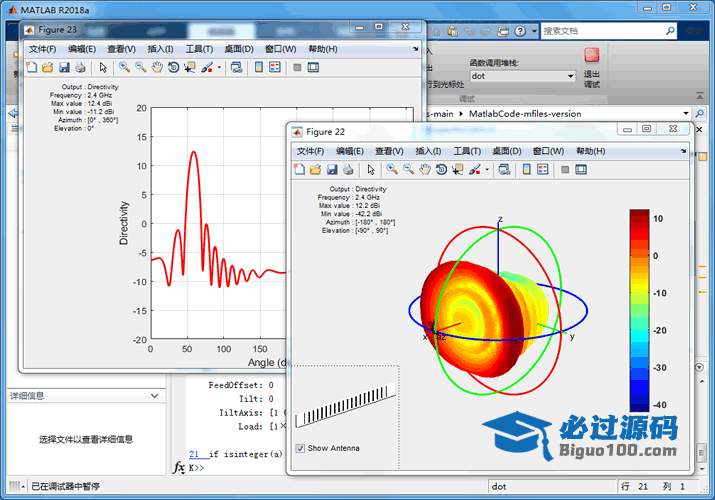Click Insert Legend icon in Figure 22
The height and width of the screenshot is (500, 715).
543,169
